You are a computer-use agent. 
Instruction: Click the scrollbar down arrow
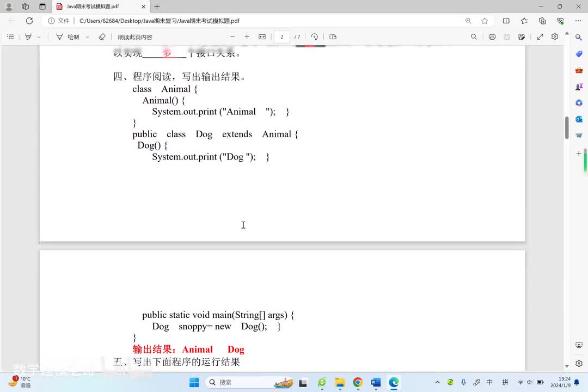pos(567,366)
